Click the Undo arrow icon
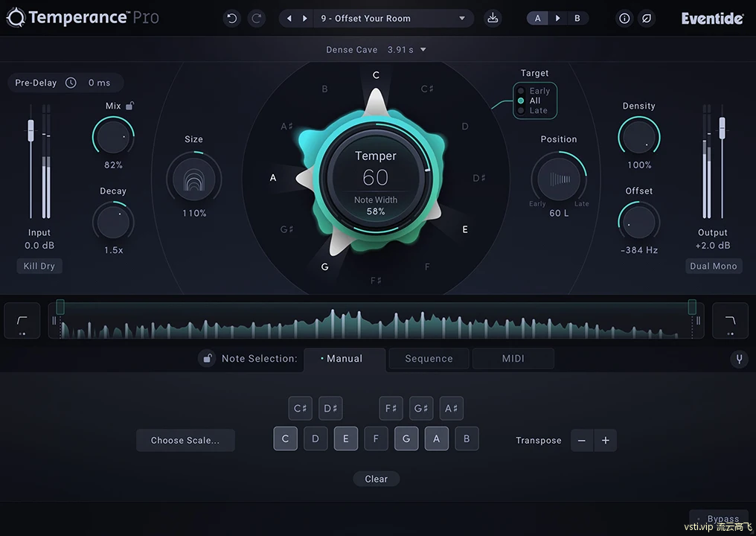The height and width of the screenshot is (536, 756). [x=231, y=18]
